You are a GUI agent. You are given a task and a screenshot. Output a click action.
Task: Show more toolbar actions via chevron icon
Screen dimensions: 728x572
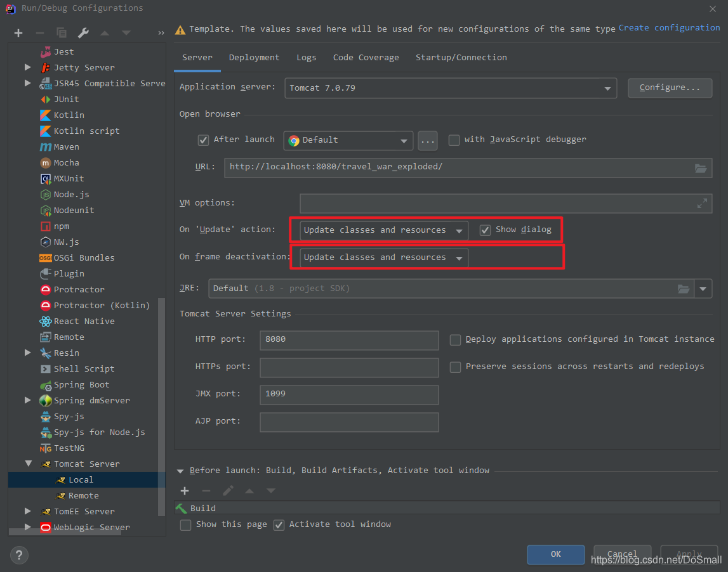[x=161, y=33]
